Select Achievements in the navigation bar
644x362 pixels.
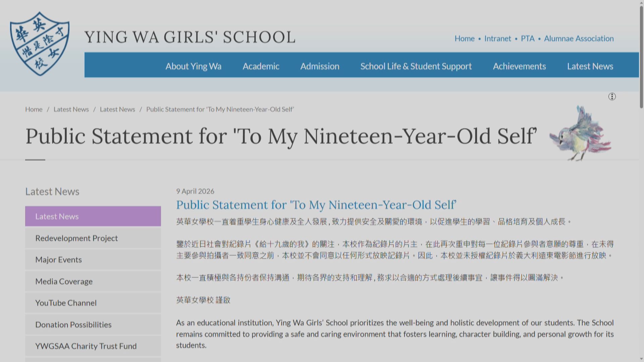tap(519, 66)
